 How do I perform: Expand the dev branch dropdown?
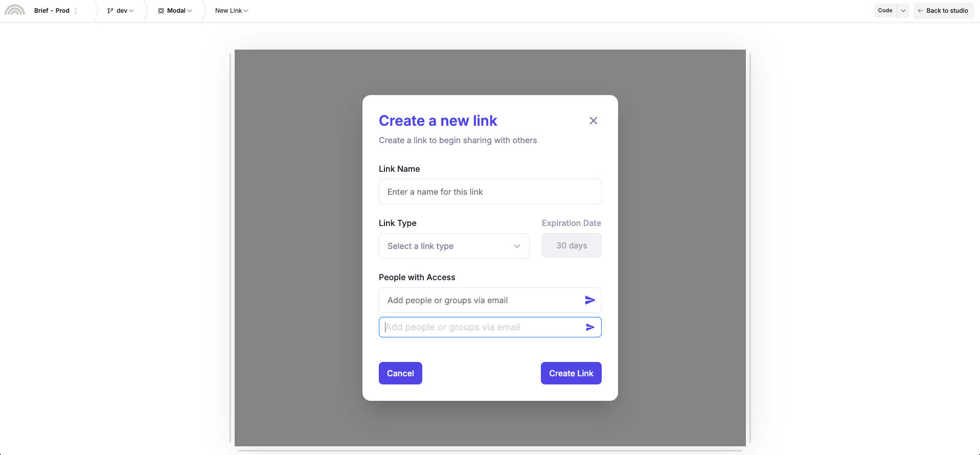point(131,11)
